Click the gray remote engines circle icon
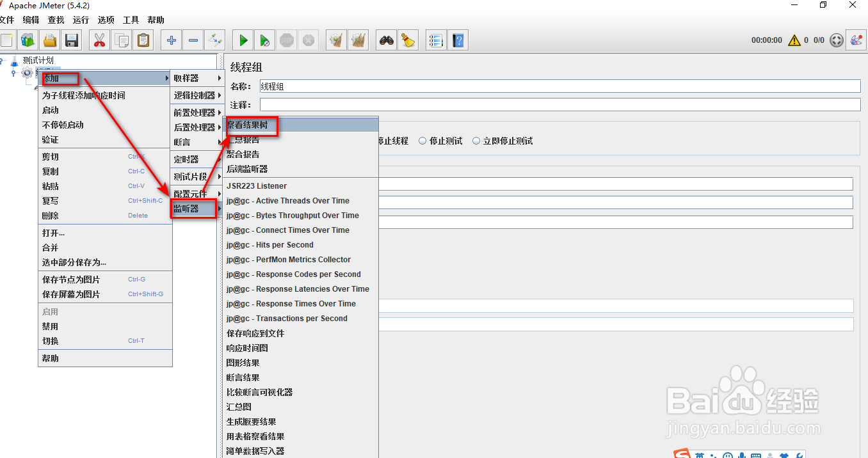 pos(837,40)
